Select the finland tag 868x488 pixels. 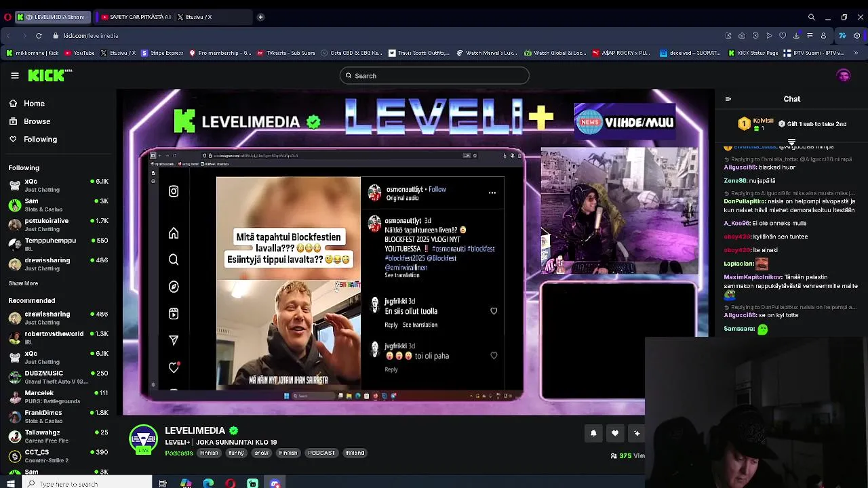click(x=355, y=453)
